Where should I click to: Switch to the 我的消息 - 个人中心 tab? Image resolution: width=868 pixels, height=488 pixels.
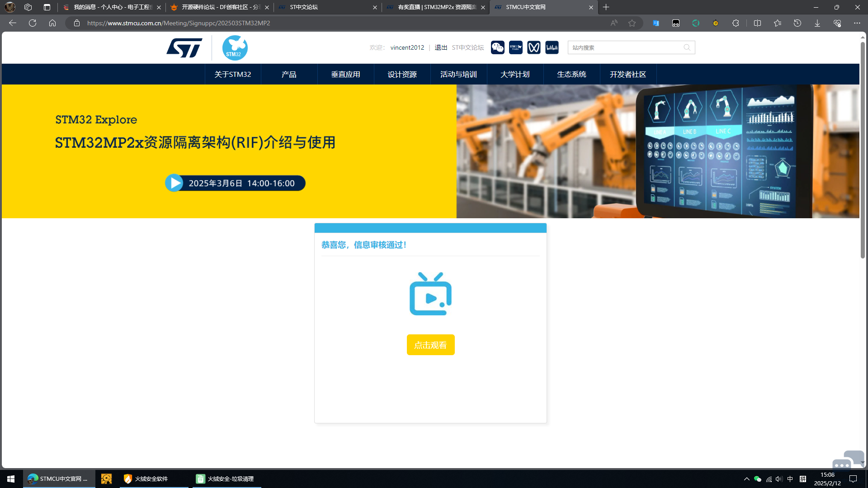[x=112, y=7]
